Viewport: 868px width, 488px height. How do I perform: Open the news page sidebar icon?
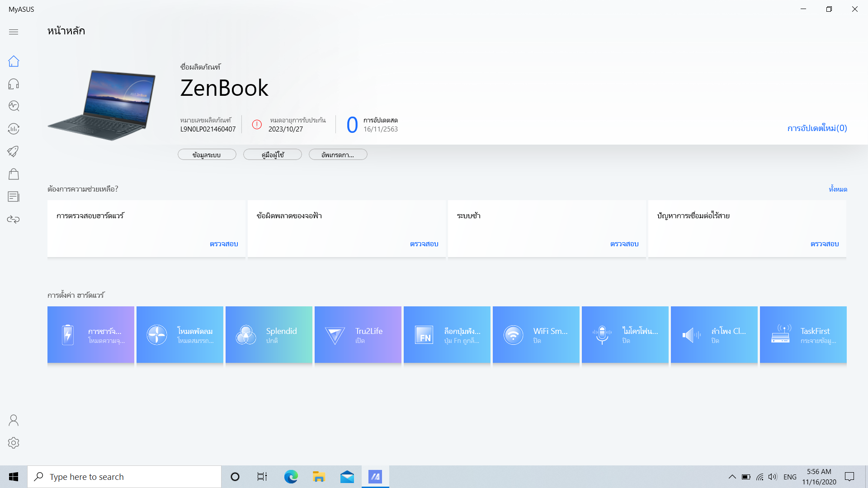pos(14,197)
